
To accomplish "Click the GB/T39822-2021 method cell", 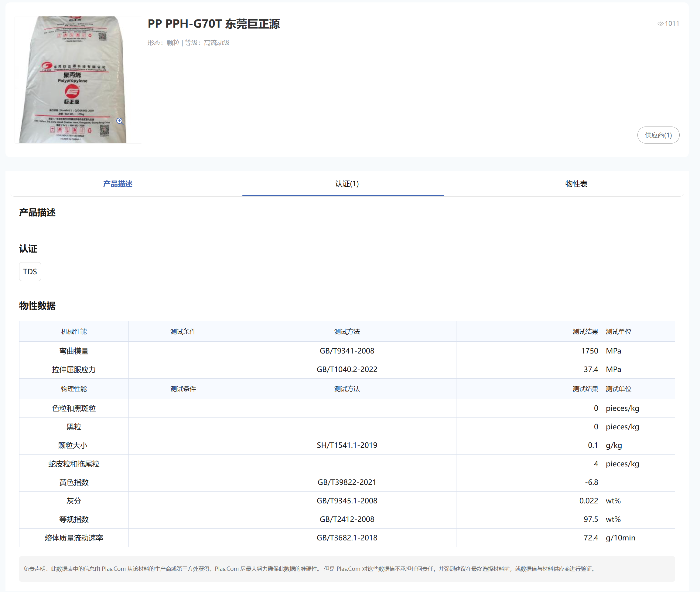I will [x=347, y=482].
